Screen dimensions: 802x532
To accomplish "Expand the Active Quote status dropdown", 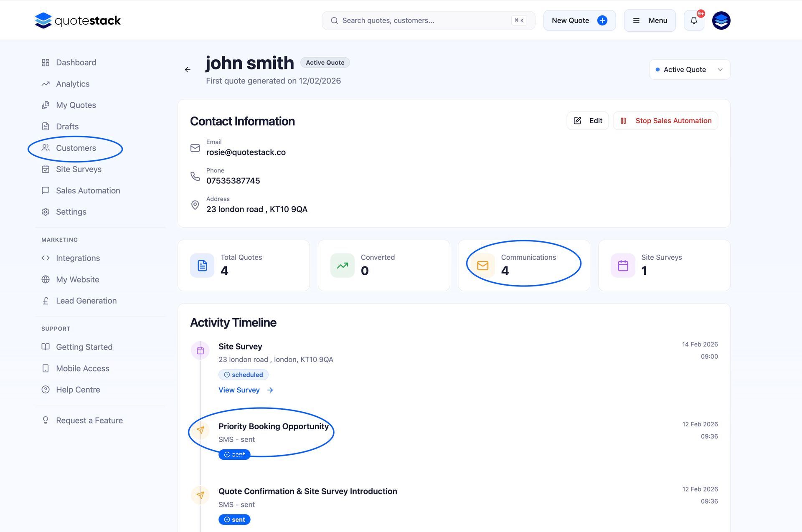I will tap(689, 70).
